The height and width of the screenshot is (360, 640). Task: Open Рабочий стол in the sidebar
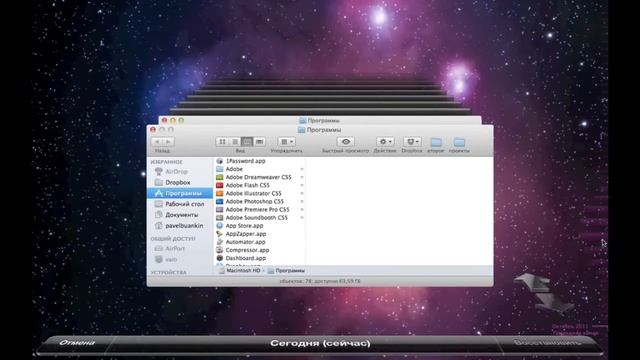(x=180, y=204)
